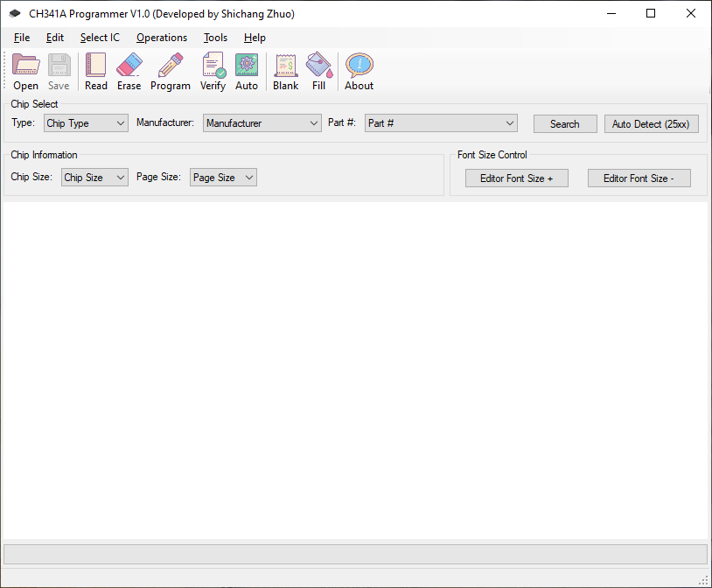Click inside the empty hex editor area

355,370
